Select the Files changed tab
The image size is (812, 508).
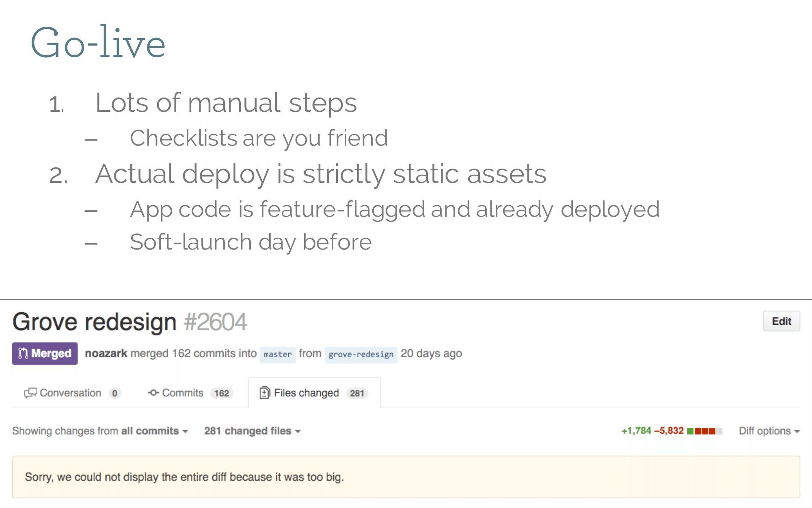pyautogui.click(x=314, y=393)
